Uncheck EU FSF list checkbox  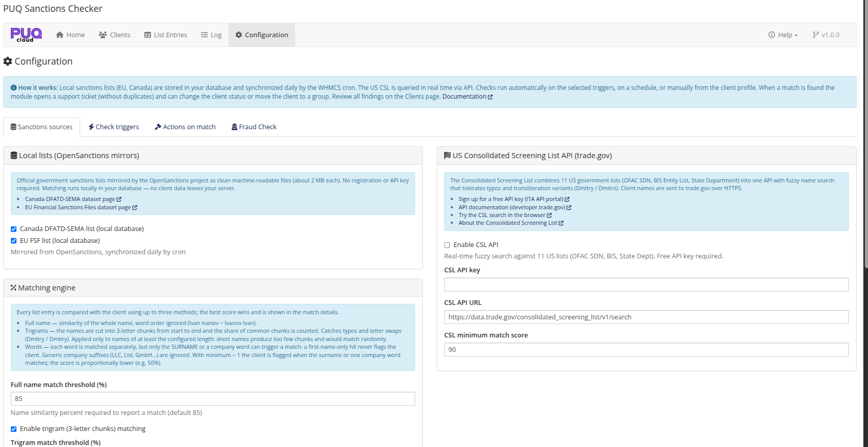[13, 241]
